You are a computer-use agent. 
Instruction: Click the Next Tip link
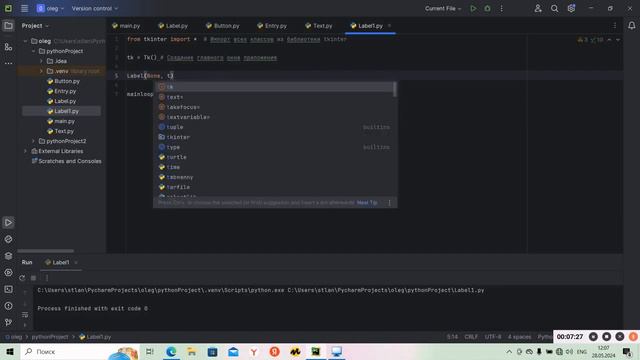pos(367,202)
